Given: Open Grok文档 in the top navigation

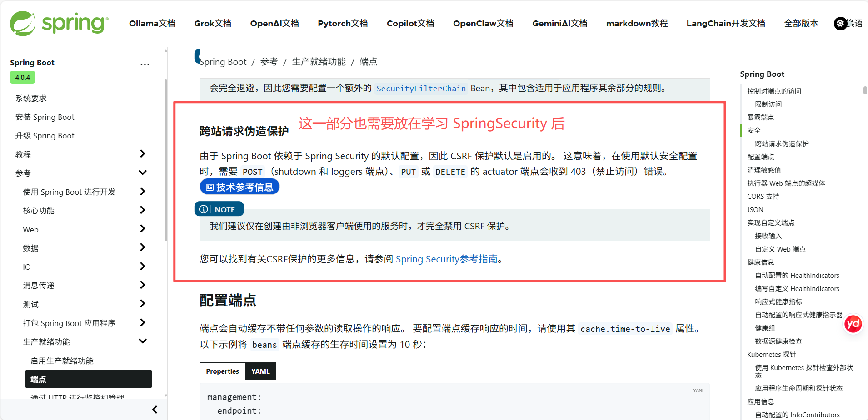Looking at the screenshot, I should 213,23.
